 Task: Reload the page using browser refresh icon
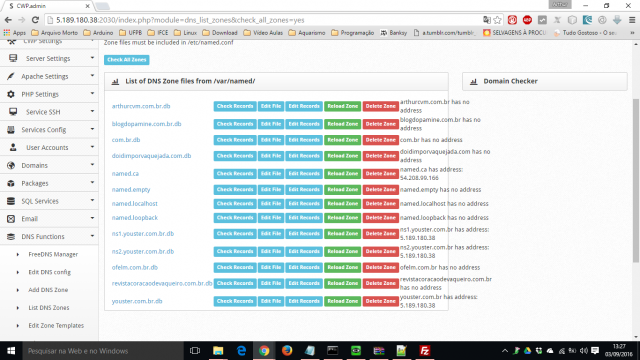[35, 20]
